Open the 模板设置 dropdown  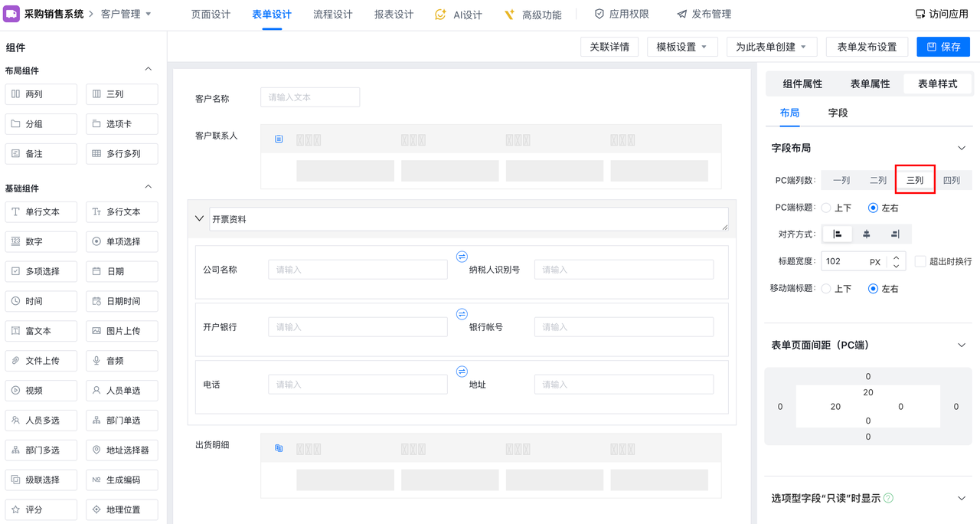point(681,47)
